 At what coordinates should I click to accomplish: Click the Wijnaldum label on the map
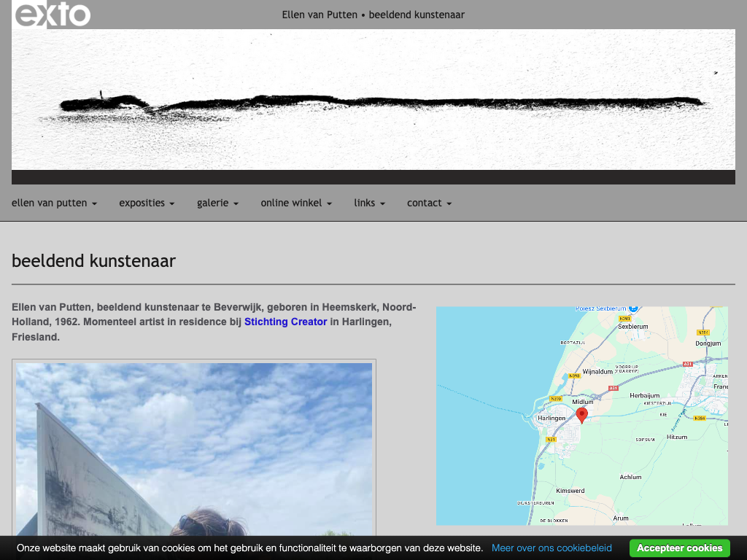coord(597,371)
